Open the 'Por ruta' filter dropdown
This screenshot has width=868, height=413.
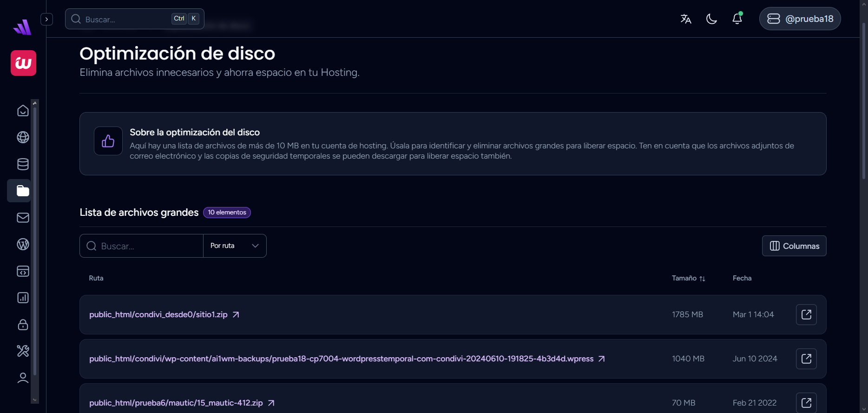[235, 246]
